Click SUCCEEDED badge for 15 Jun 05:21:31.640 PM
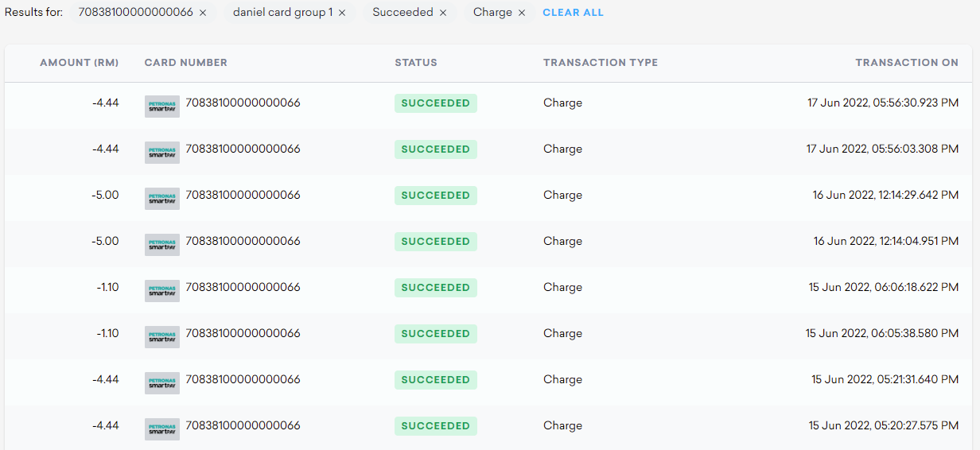980x450 pixels. tap(436, 380)
